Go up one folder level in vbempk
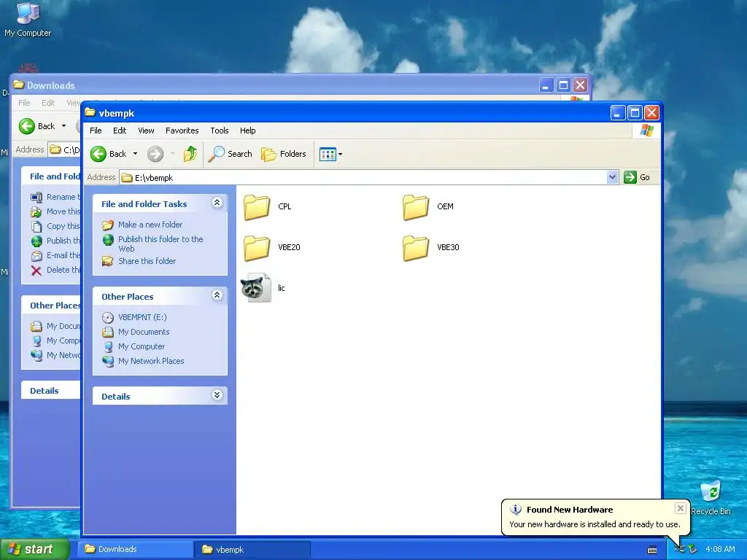 (190, 154)
